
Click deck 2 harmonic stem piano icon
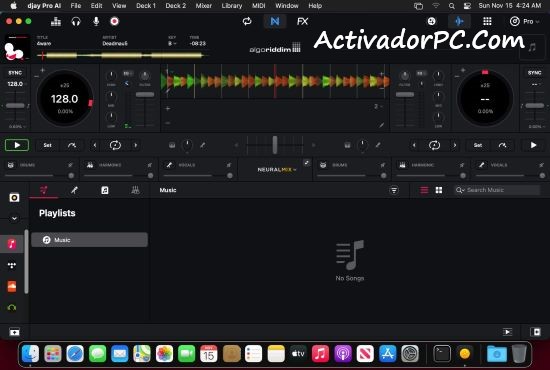(402, 165)
